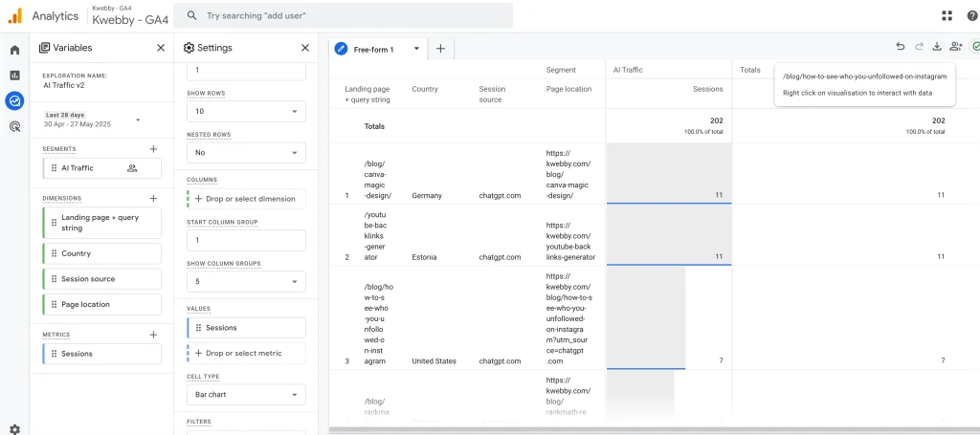
Task: Add a new tab with plus button
Action: point(440,49)
